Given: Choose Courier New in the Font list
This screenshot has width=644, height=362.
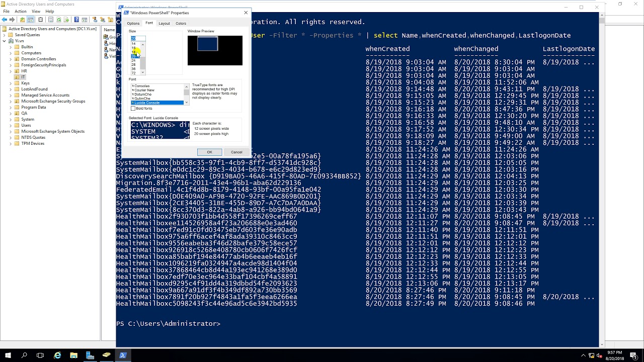Looking at the screenshot, I should [157, 90].
